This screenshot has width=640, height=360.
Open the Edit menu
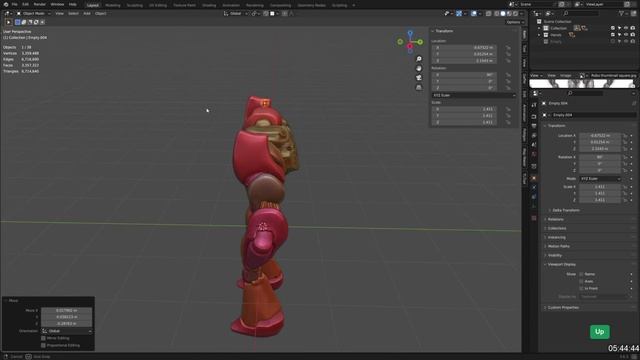[25, 4]
